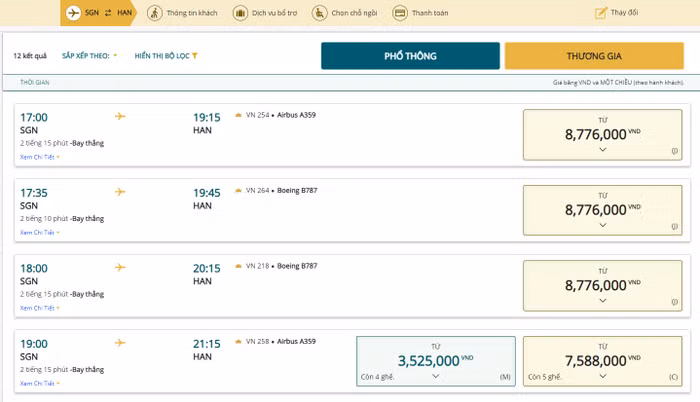This screenshot has width=700, height=402.
Task: Switch to the Thương Gia business tab
Action: 594,56
